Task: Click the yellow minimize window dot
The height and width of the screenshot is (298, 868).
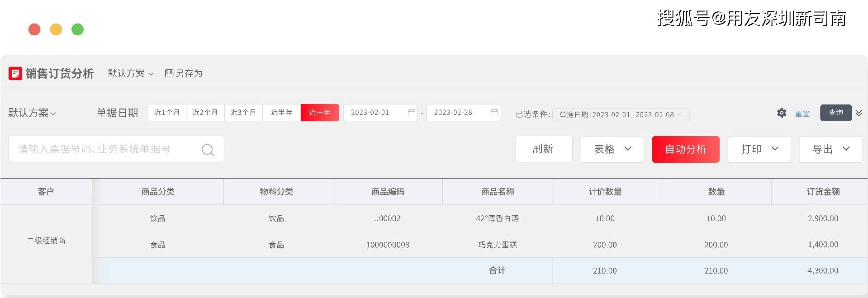Action: (56, 29)
